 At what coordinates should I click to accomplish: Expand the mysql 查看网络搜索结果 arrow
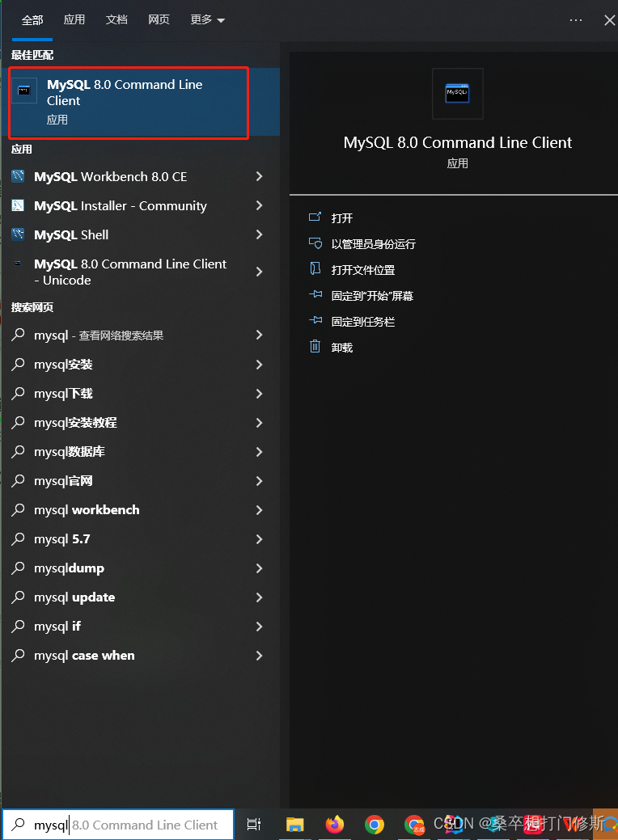pyautogui.click(x=260, y=335)
